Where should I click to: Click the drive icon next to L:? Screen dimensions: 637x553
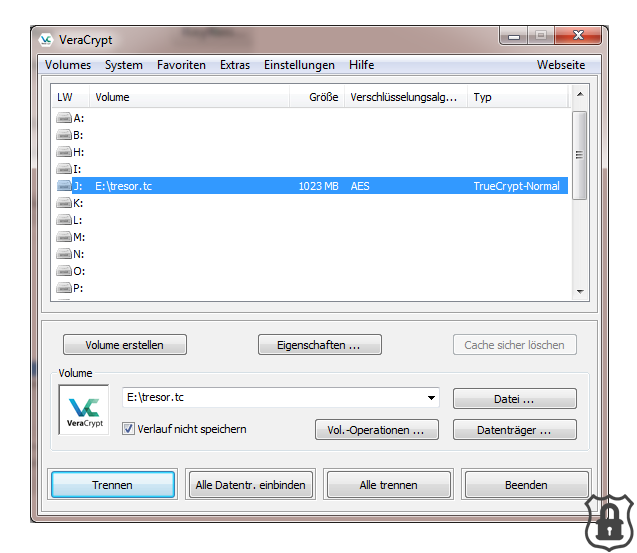click(64, 220)
